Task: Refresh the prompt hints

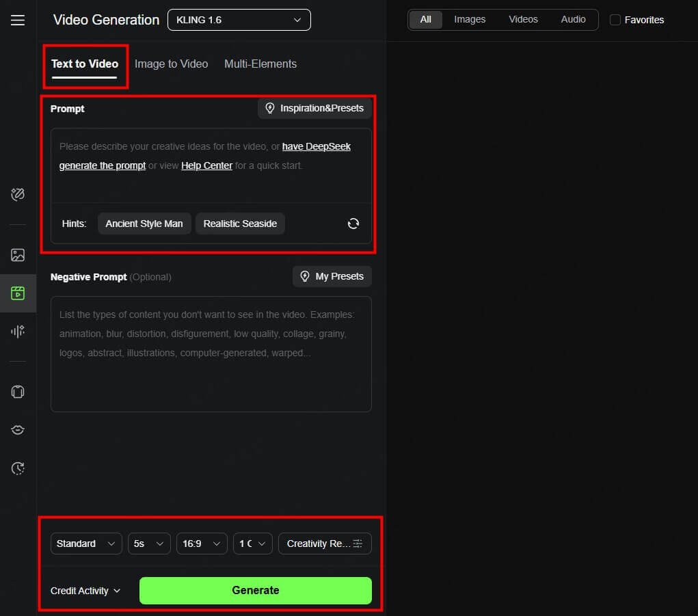Action: (x=353, y=224)
